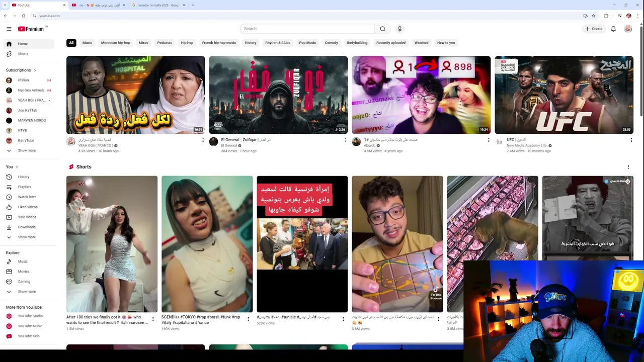Viewport: 644px width, 362px height.
Task: Open Watch later list
Action: (28, 197)
